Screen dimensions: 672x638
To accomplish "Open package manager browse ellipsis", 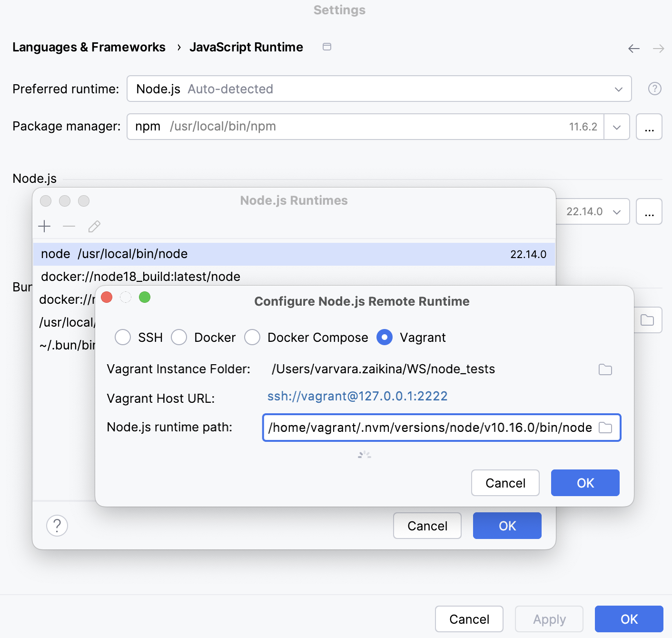I will tap(649, 127).
